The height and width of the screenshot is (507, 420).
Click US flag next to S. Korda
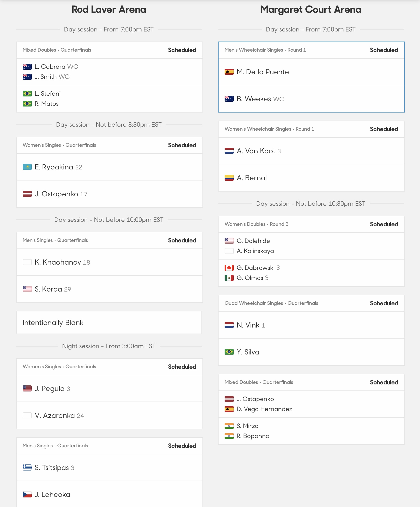[x=27, y=289]
